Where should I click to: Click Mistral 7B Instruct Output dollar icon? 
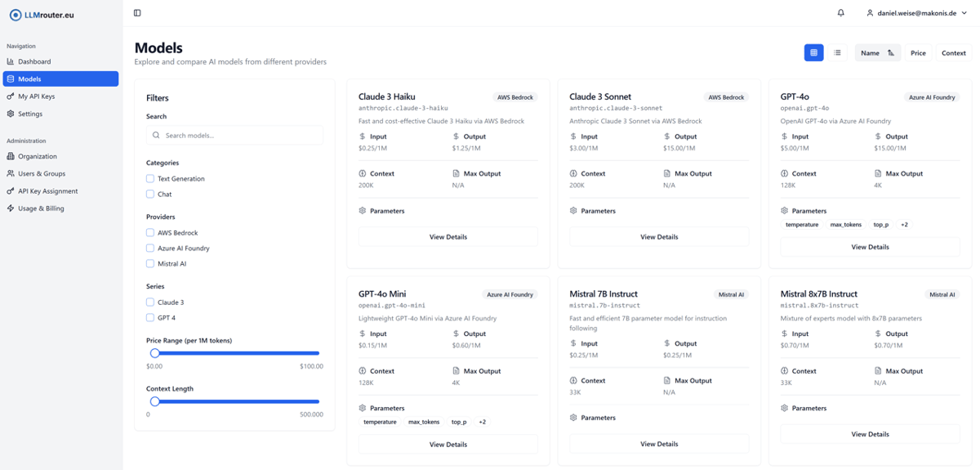coord(667,343)
